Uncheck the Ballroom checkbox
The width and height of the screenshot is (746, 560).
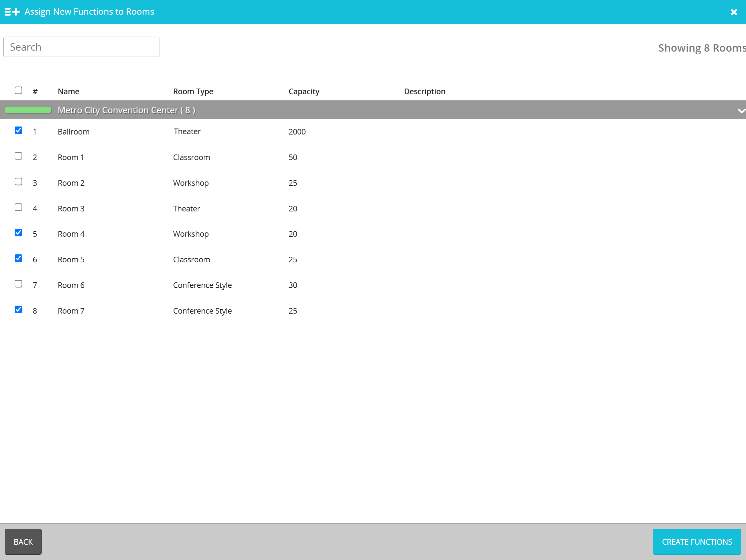tap(19, 131)
